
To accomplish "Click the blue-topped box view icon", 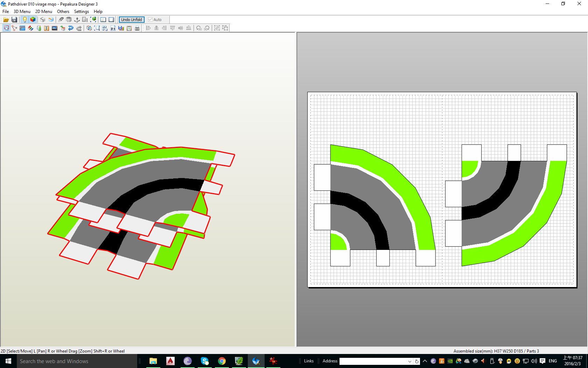I will coord(51,20).
